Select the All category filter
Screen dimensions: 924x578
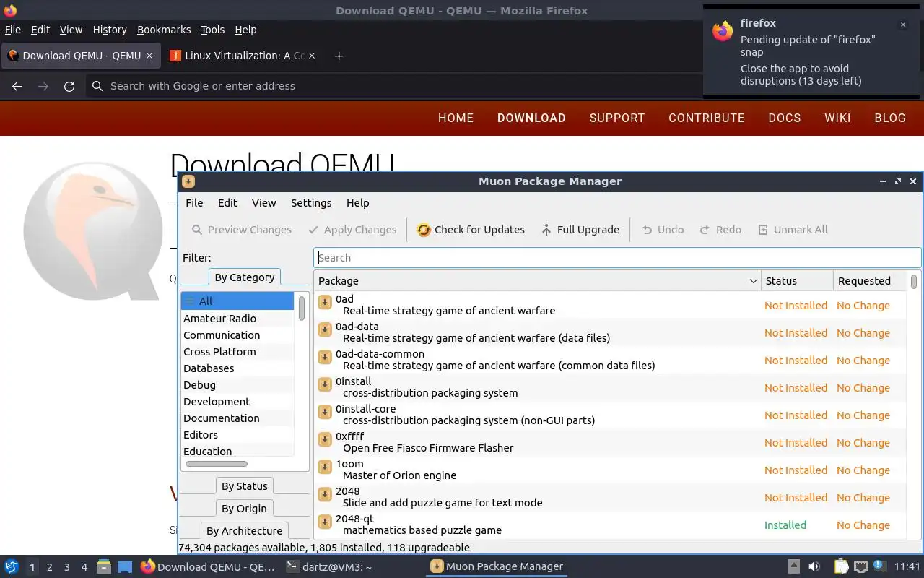coord(237,301)
